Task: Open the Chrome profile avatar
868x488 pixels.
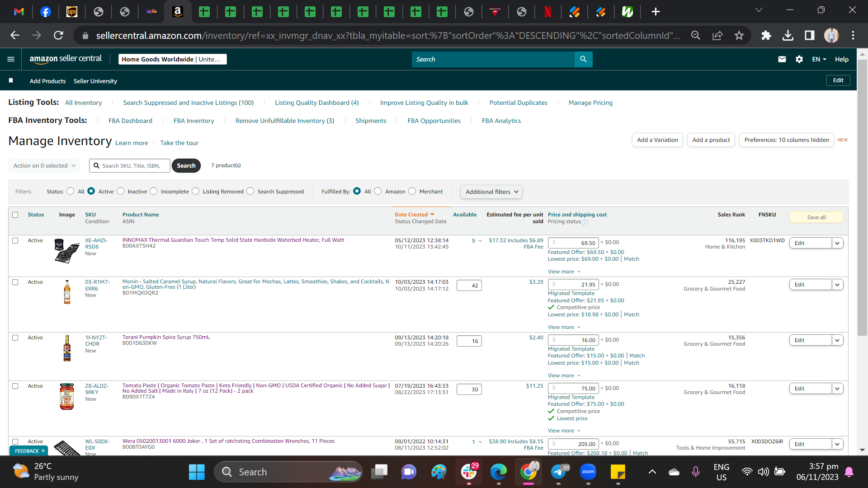Action: 831,35
